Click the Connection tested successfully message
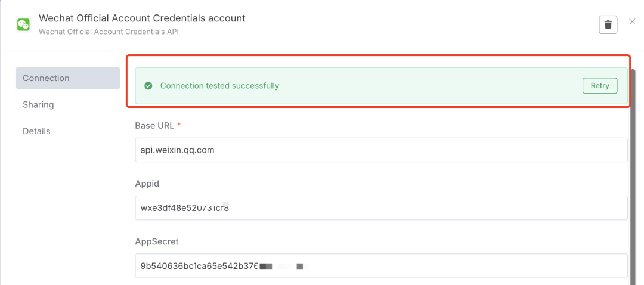Viewport: 644px width, 285px height. 219,86
